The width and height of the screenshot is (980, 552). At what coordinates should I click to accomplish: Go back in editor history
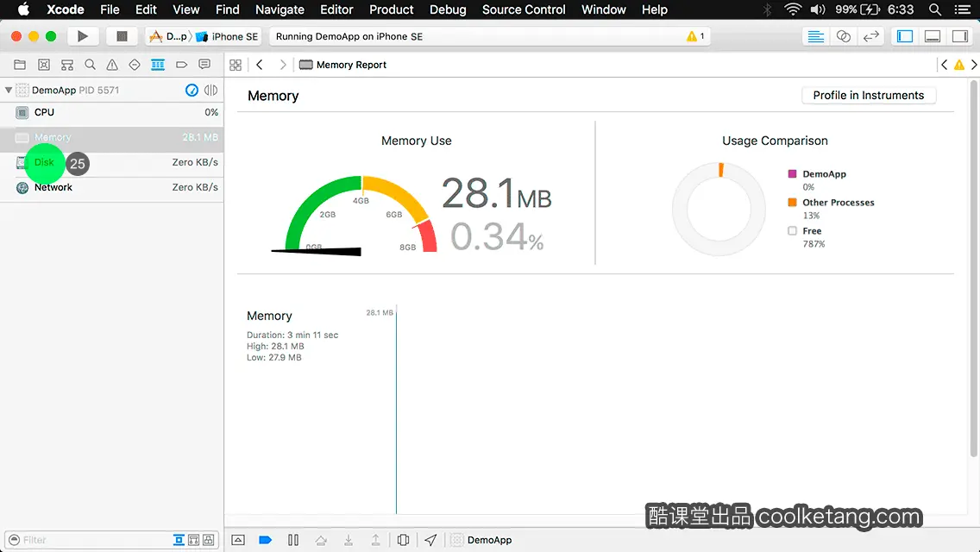tap(260, 65)
